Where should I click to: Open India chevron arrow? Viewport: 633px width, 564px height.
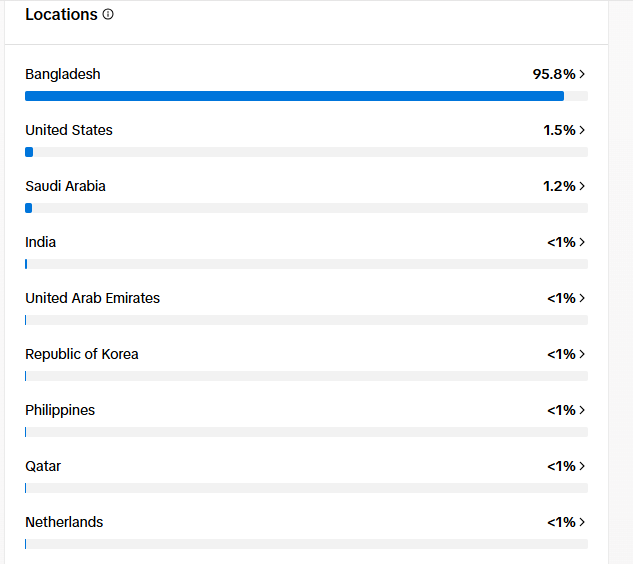[582, 242]
